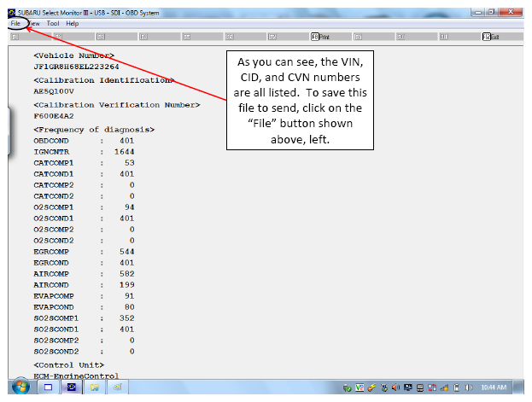Click the <Calibration Verification Number> heading
This screenshot has width=532, height=402.
[117, 105]
